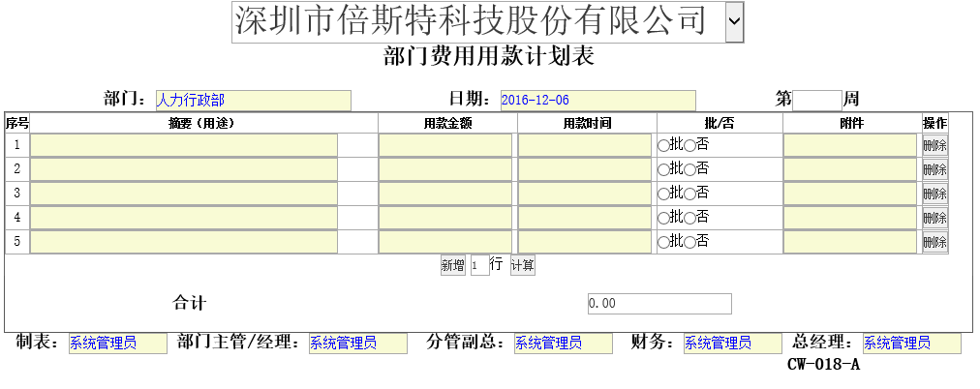The height and width of the screenshot is (389, 980).
Task: Delete row 4 with 删除 button
Action: pyautogui.click(x=935, y=219)
